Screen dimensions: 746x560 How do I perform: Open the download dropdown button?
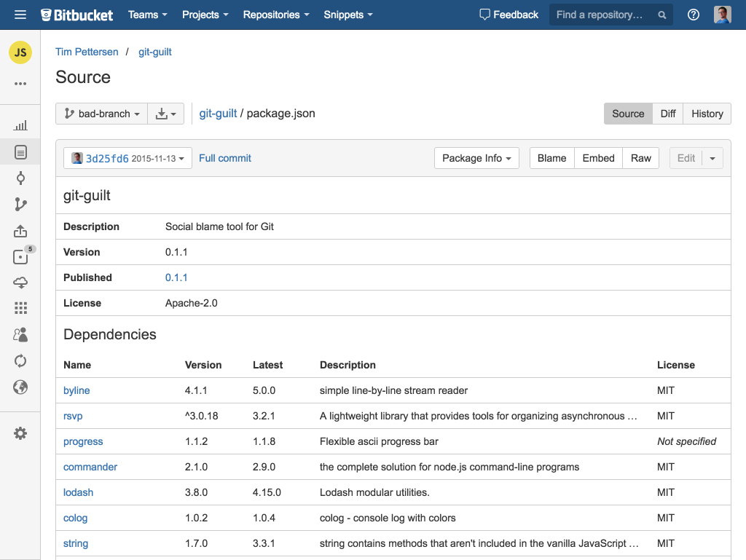165,114
